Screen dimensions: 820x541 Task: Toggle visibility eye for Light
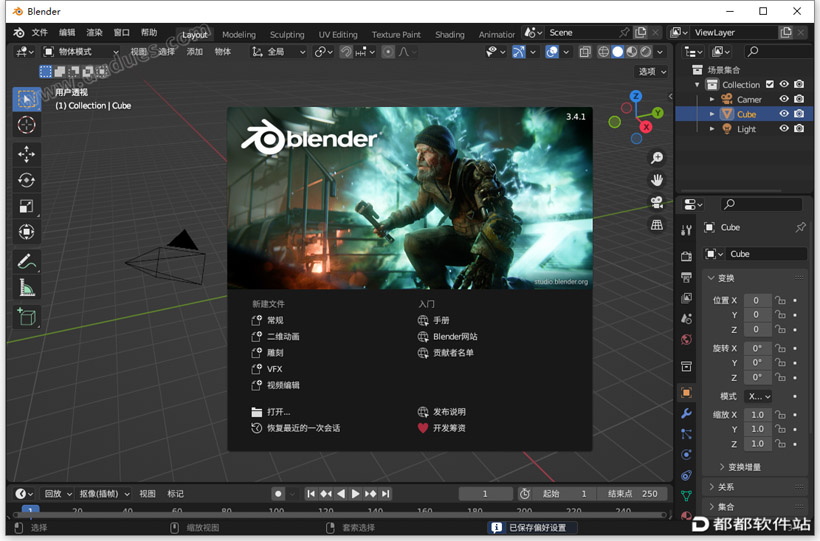point(784,128)
